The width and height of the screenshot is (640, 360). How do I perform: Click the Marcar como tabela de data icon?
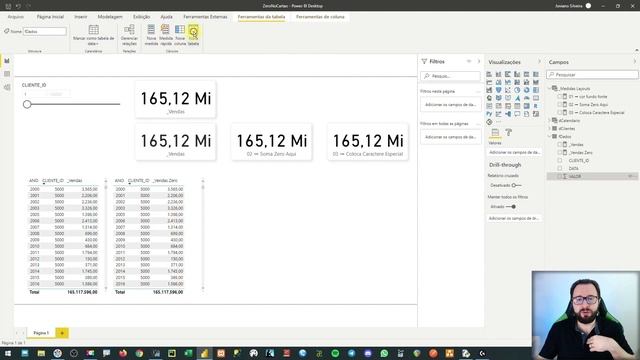click(93, 29)
